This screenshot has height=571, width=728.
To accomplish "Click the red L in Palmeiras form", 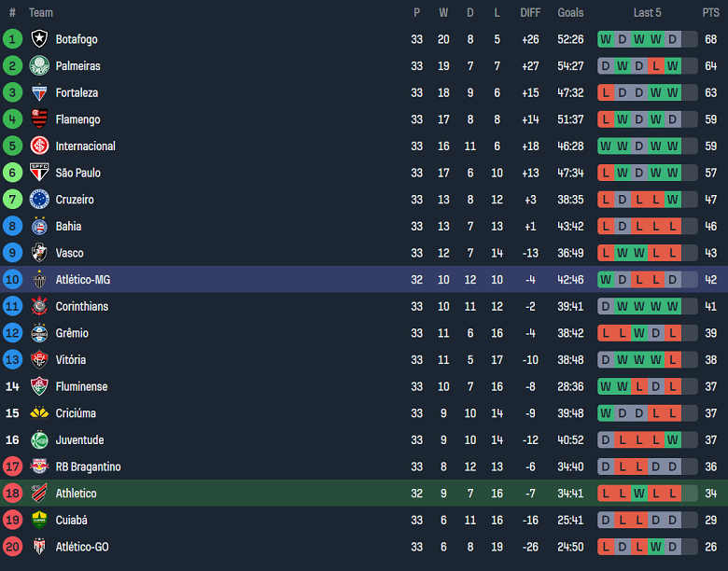I will (656, 66).
